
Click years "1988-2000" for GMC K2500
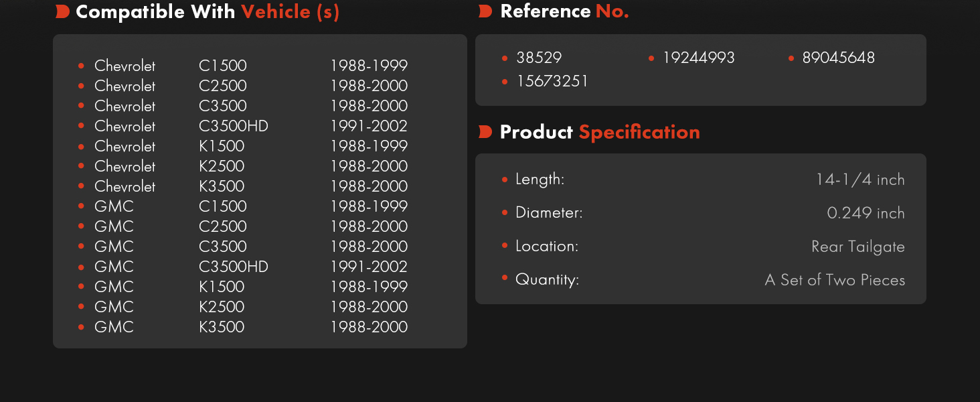point(369,307)
